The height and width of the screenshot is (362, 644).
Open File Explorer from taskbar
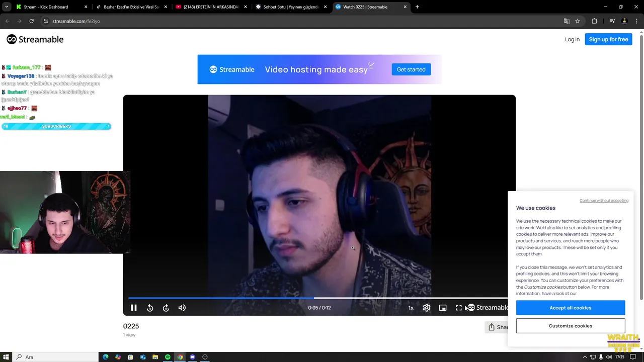pyautogui.click(x=155, y=357)
